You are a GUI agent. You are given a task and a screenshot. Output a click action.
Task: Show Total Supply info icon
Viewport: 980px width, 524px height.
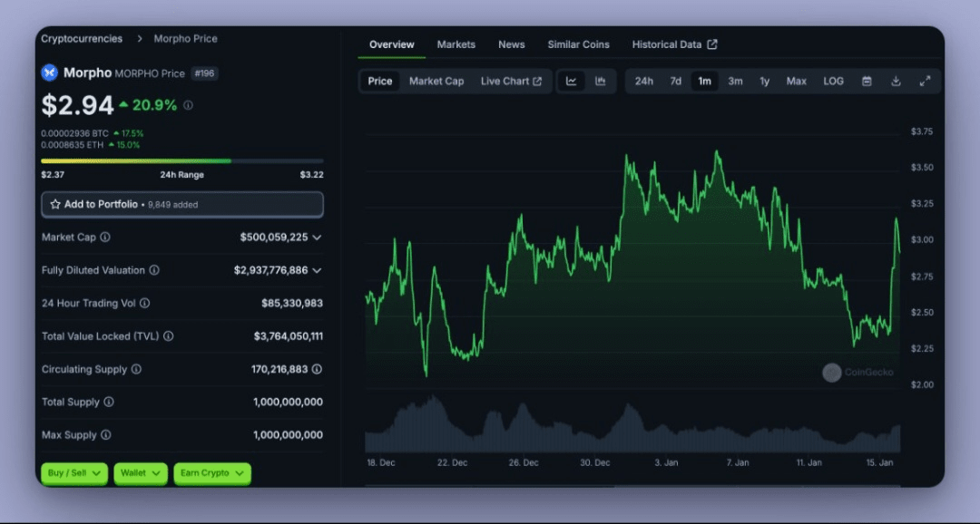coord(109,403)
